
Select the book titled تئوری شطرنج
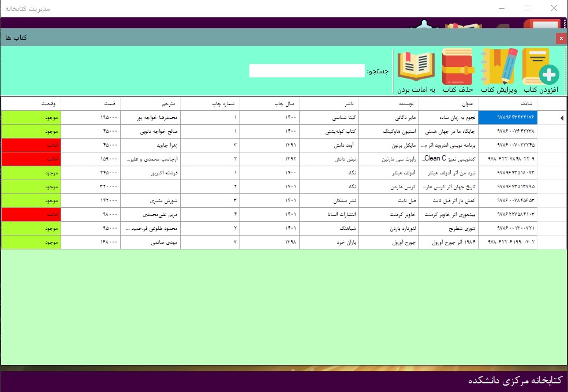[448, 229]
